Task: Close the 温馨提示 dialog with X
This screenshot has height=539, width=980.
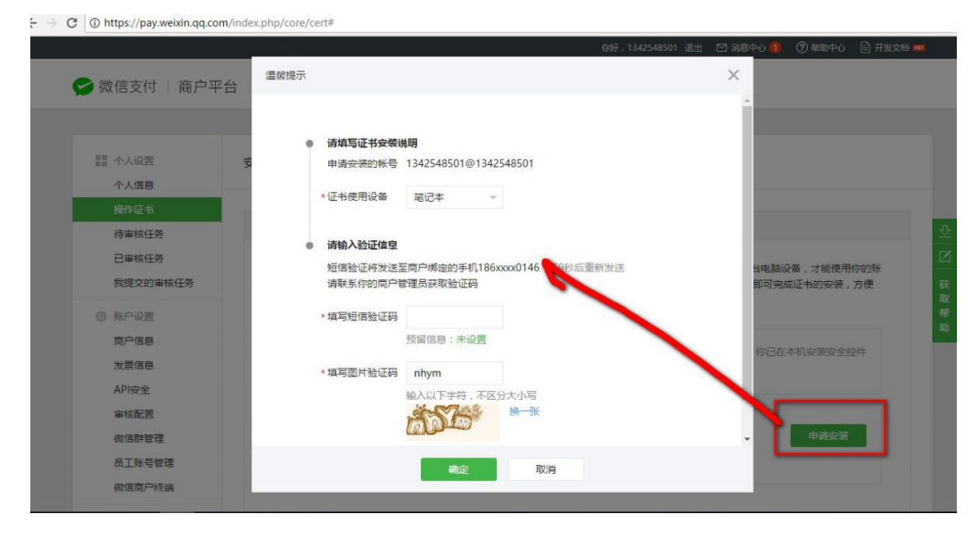Action: 733,76
